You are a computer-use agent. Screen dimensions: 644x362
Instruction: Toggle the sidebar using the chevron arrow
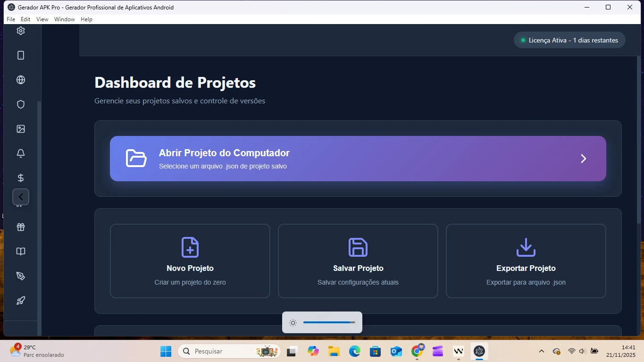[x=21, y=197]
